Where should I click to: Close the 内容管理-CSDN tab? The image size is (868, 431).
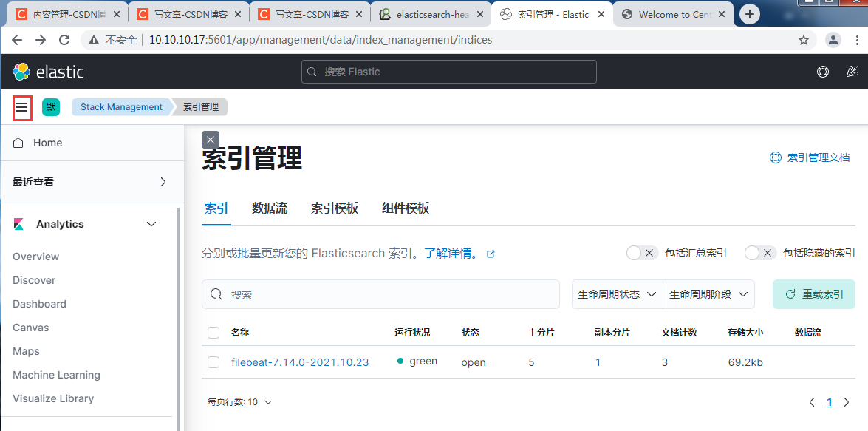[x=117, y=14]
